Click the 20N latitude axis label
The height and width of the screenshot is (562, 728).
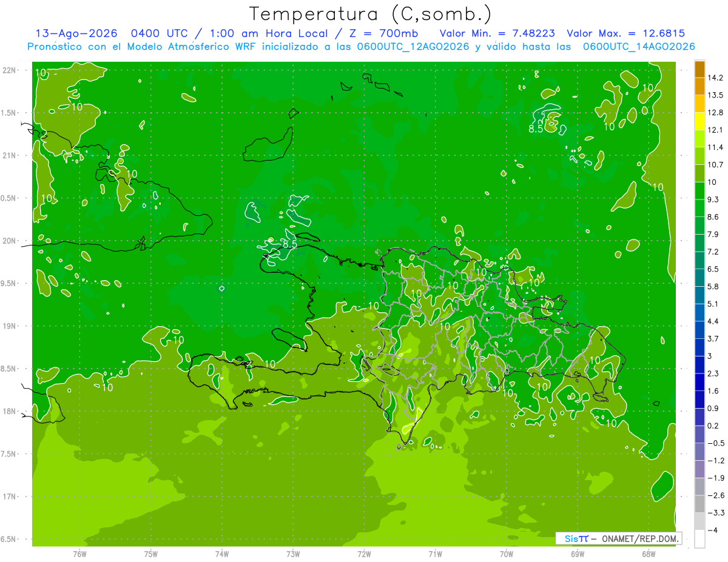pyautogui.click(x=8, y=241)
